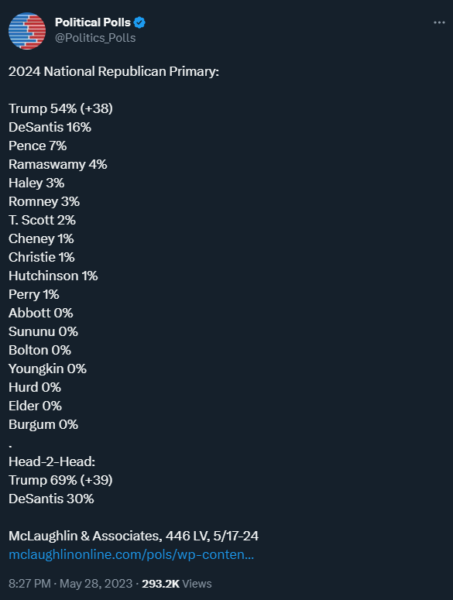Open the mclaughlinonline.com poll link
Screen dimensions: 453x600
coord(131,554)
